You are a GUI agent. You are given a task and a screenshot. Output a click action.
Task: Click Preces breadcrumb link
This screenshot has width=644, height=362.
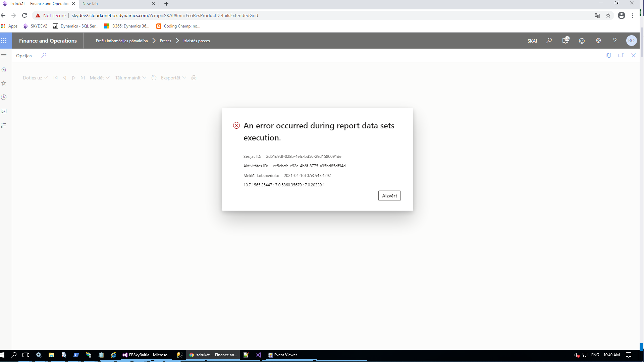click(x=165, y=41)
